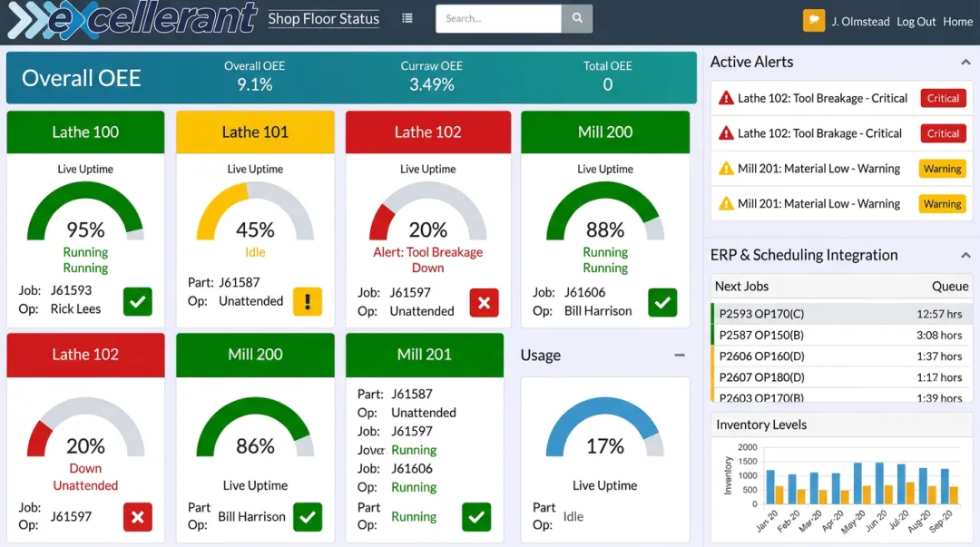Click Critical badge on Tool Brakage alert
This screenshot has height=547, width=980.
click(x=943, y=133)
